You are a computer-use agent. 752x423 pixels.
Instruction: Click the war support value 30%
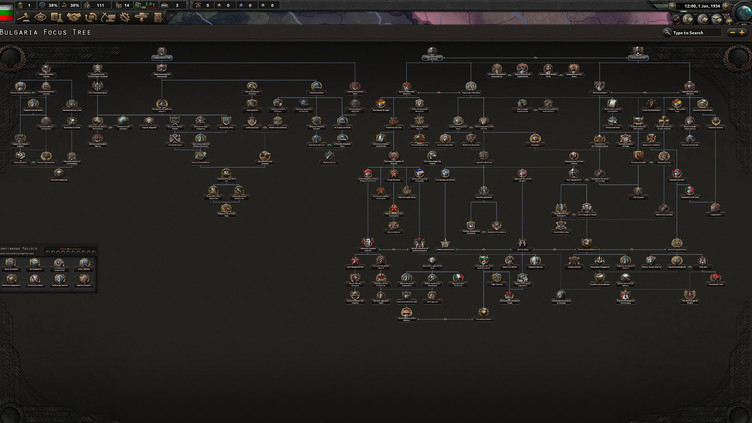(70, 5)
